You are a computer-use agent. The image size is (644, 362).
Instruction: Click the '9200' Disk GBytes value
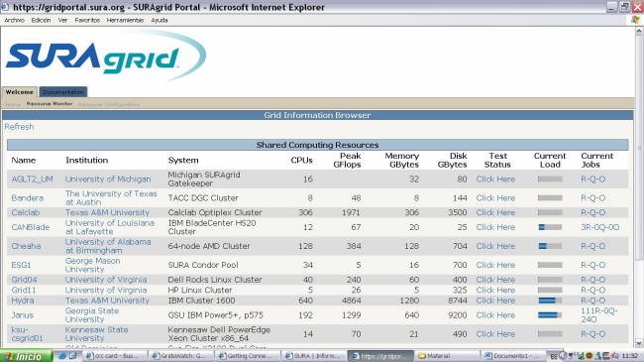(457, 315)
